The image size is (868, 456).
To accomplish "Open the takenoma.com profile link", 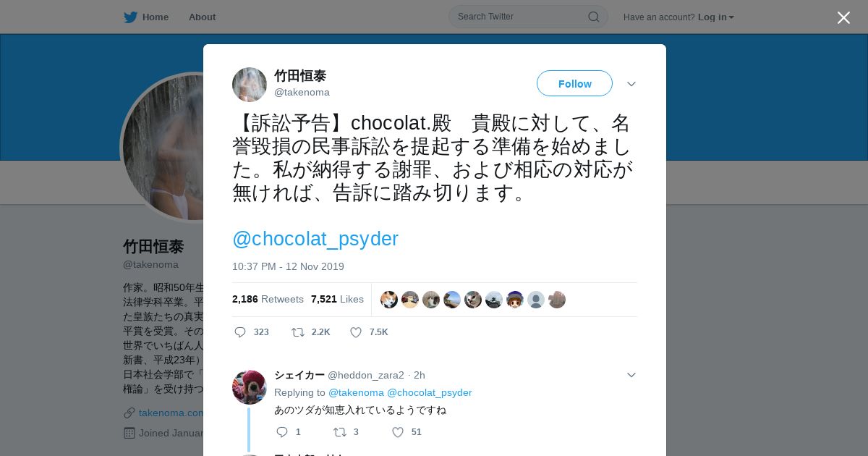I will tap(171, 413).
